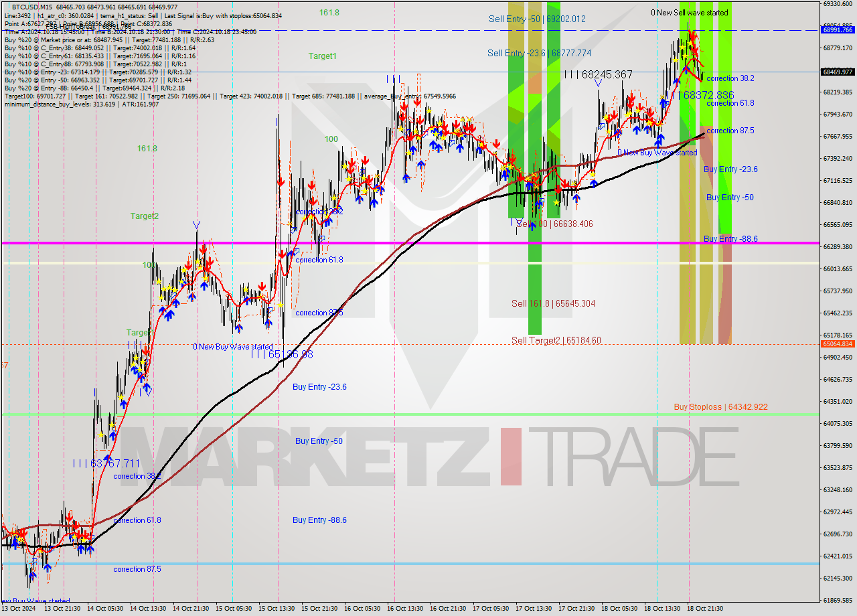
Task: Click the 64351.200 price axis label
Action: [x=838, y=401]
